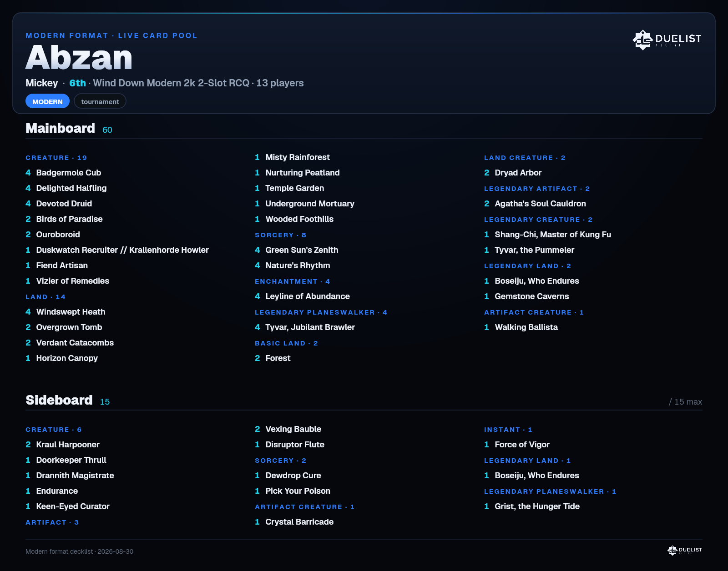Select the MODERN format pill

point(47,101)
